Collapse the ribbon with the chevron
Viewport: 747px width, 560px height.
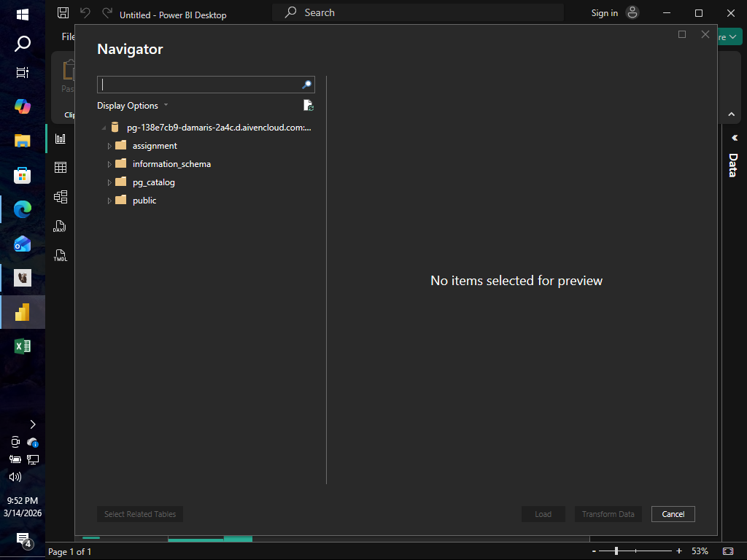[x=731, y=114]
